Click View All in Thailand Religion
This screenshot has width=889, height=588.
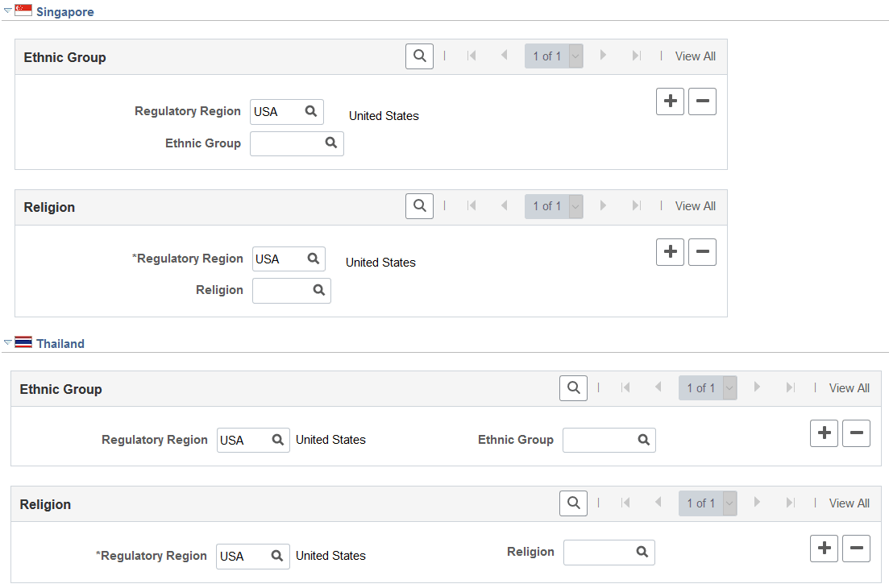[849, 503]
